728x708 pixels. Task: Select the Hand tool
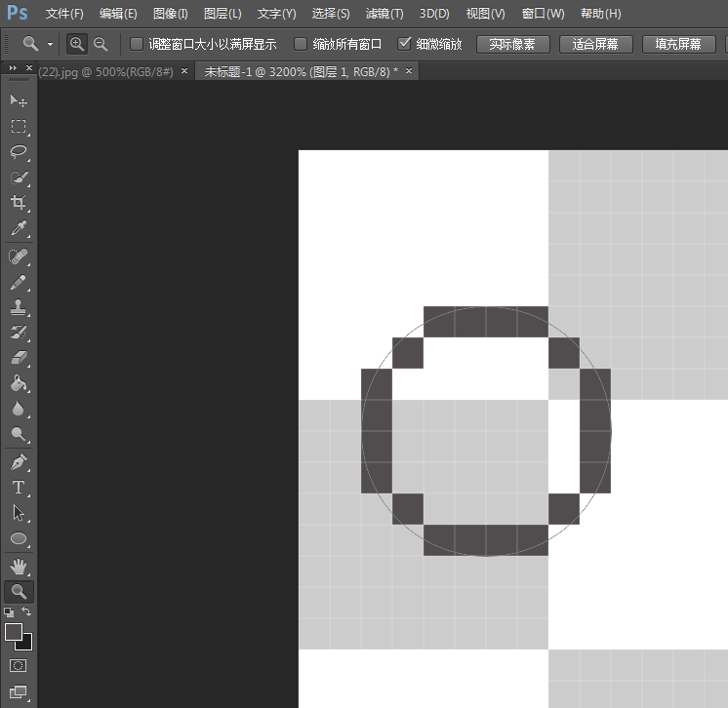tap(19, 567)
